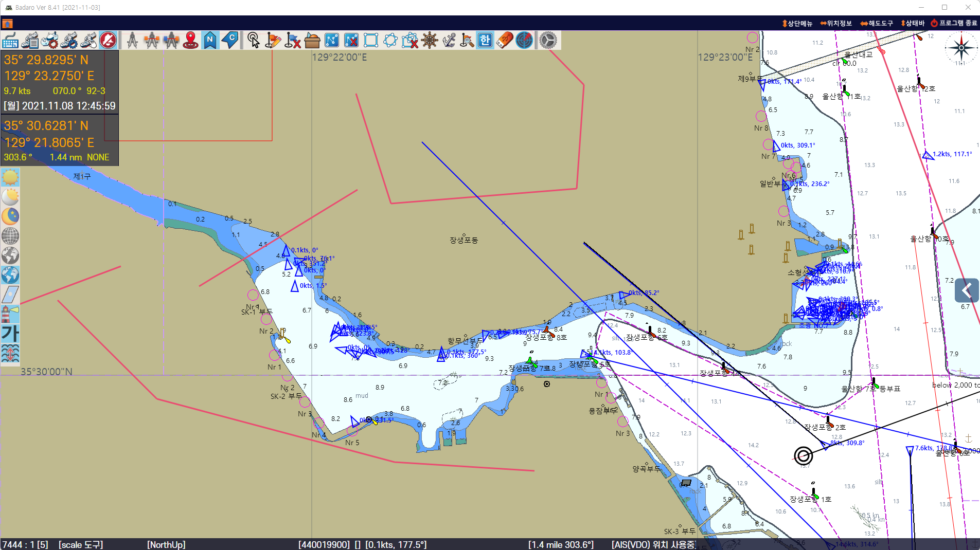
Task: Open the 해도도구 menu
Action: click(877, 23)
